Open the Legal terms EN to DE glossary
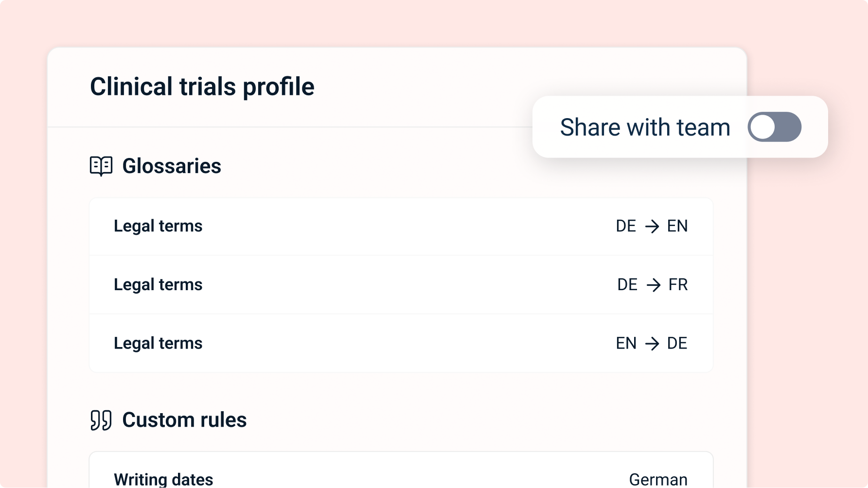 [x=158, y=344]
